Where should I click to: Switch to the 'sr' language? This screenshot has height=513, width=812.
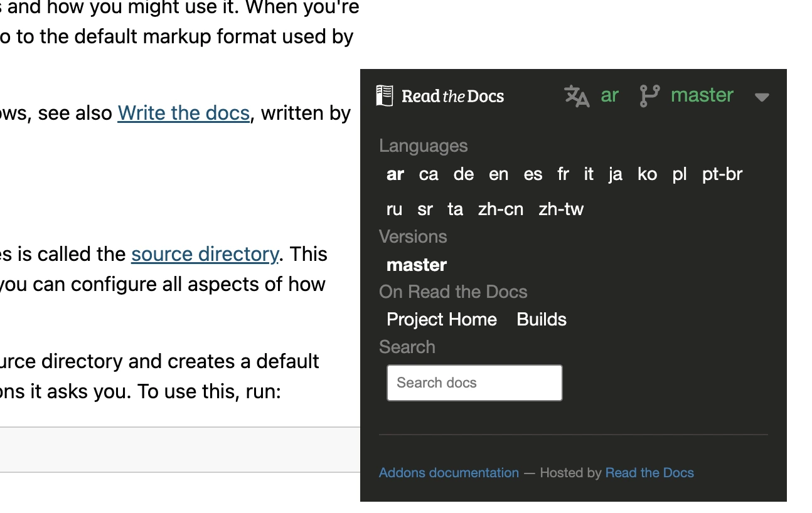pyautogui.click(x=425, y=209)
